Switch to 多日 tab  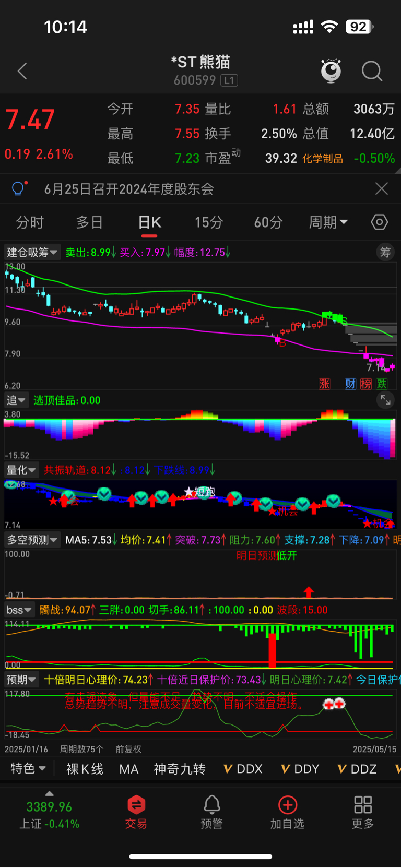(89, 222)
